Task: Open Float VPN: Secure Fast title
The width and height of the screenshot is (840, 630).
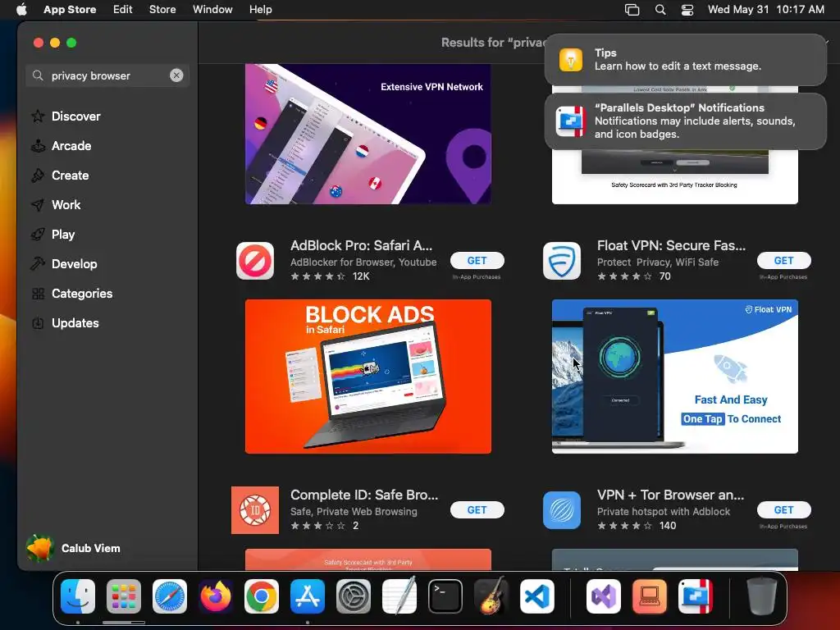Action: click(671, 245)
